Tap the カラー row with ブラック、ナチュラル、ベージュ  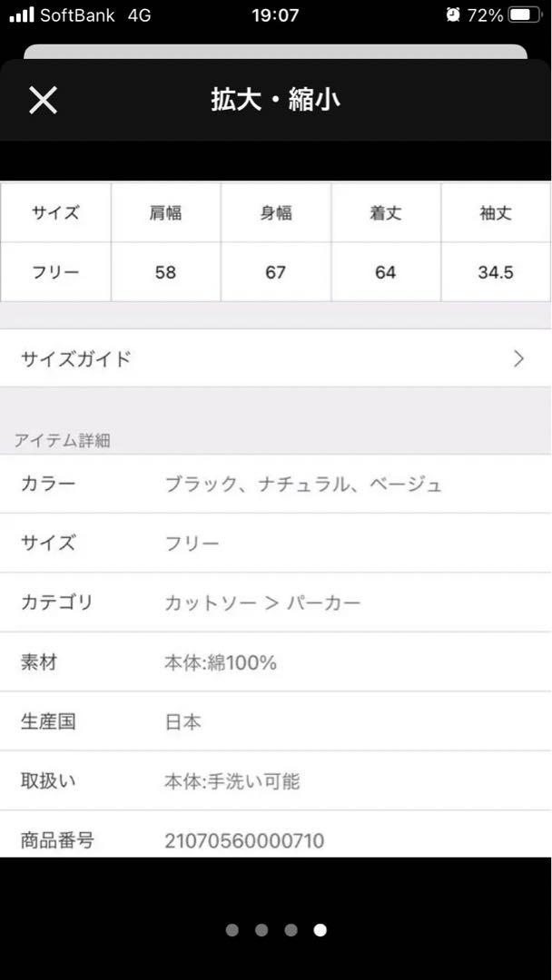[276, 485]
